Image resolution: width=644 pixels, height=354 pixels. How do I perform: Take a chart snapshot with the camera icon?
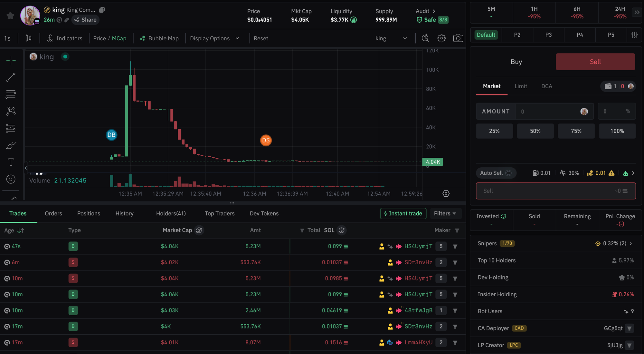458,38
